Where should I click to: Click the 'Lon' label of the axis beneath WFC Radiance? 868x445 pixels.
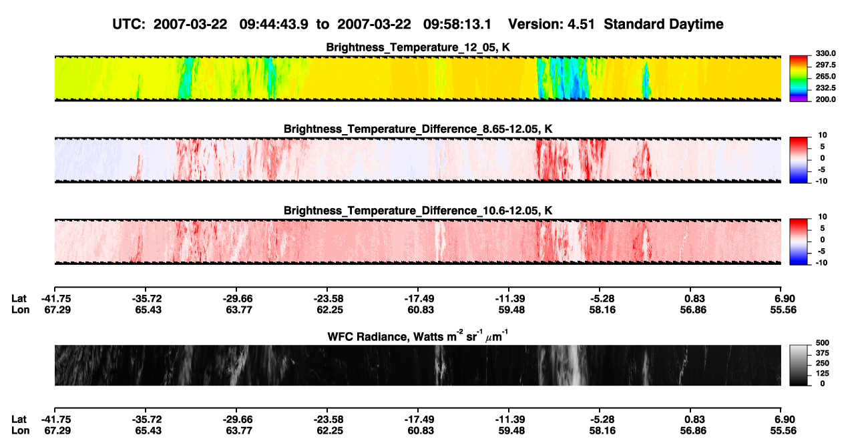[20, 430]
